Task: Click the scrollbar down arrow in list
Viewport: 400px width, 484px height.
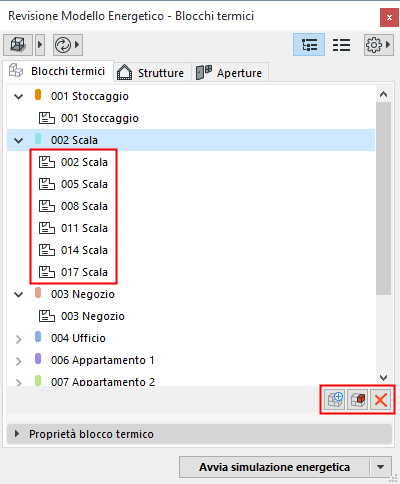Action: (383, 377)
